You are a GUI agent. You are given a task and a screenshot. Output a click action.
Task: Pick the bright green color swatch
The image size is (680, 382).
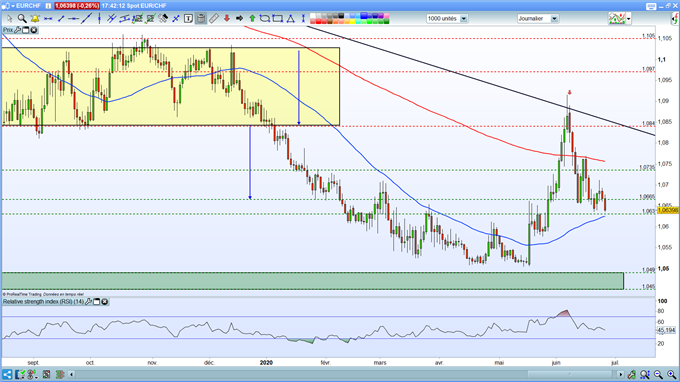click(x=370, y=21)
